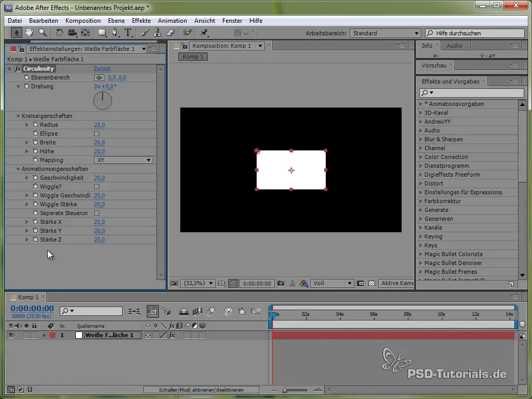Image resolution: width=532 pixels, height=399 pixels.
Task: Select the Selection arrow tool
Action: coord(16,33)
